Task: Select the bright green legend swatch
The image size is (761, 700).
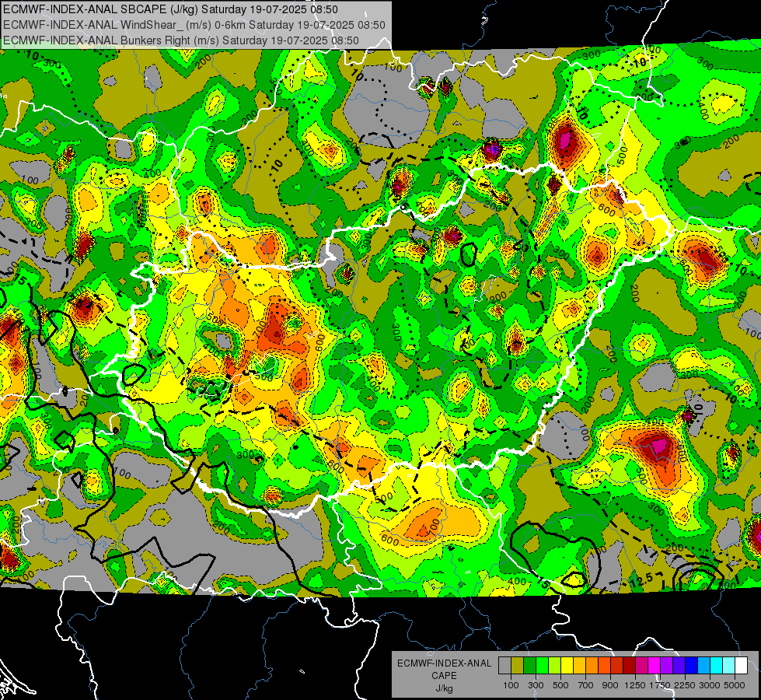Action: pyautogui.click(x=542, y=666)
